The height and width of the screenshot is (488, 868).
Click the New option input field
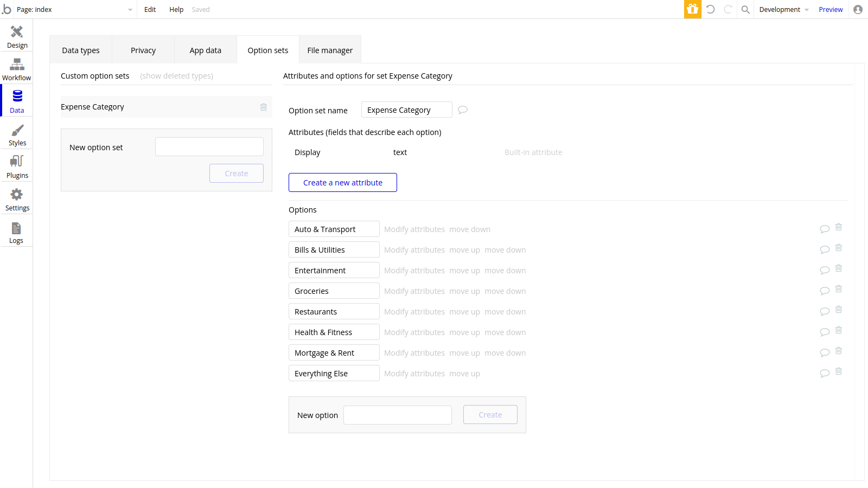pos(398,415)
